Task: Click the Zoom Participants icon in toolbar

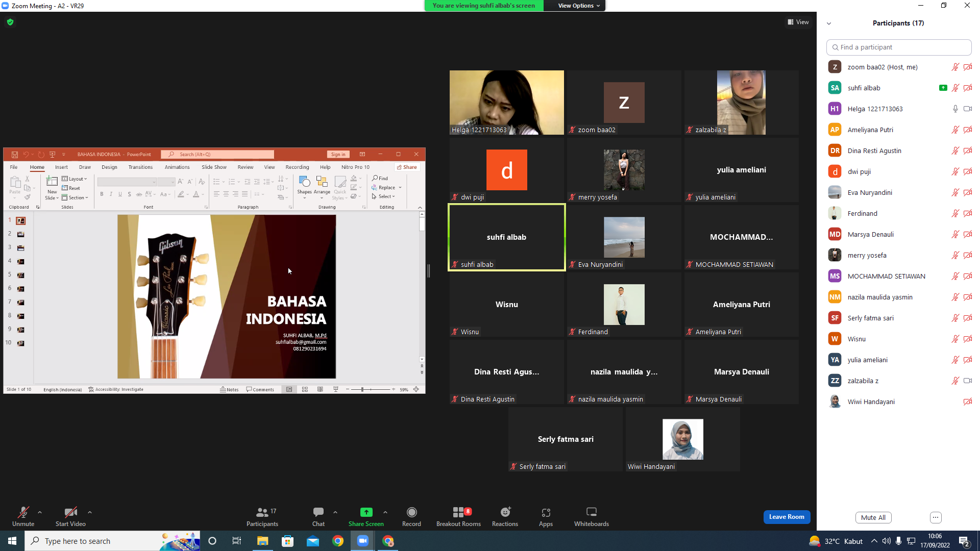Action: 262,512
